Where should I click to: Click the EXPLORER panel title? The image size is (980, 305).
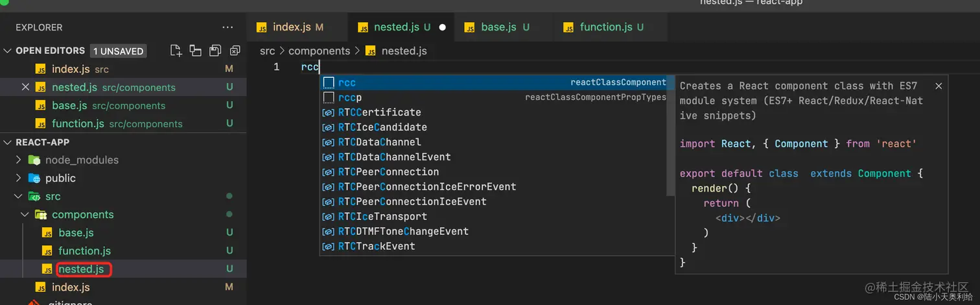coord(39,27)
